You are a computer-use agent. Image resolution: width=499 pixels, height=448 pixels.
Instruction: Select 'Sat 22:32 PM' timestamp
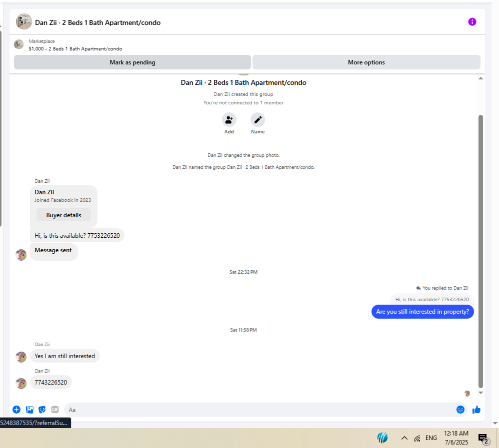(243, 272)
